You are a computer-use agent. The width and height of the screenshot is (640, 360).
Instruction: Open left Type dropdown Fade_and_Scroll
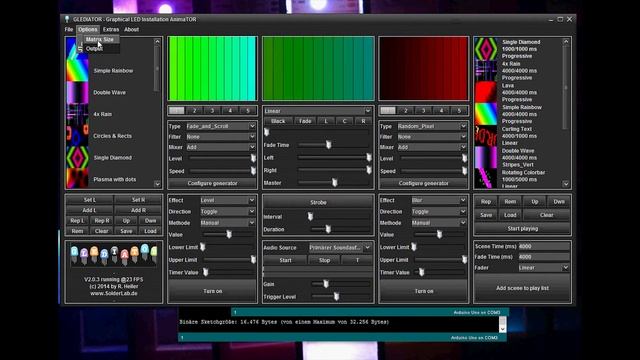[x=221, y=126]
